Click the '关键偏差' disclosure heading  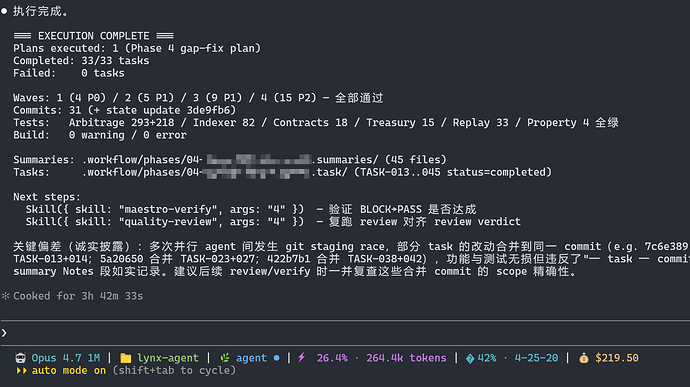click(x=37, y=246)
